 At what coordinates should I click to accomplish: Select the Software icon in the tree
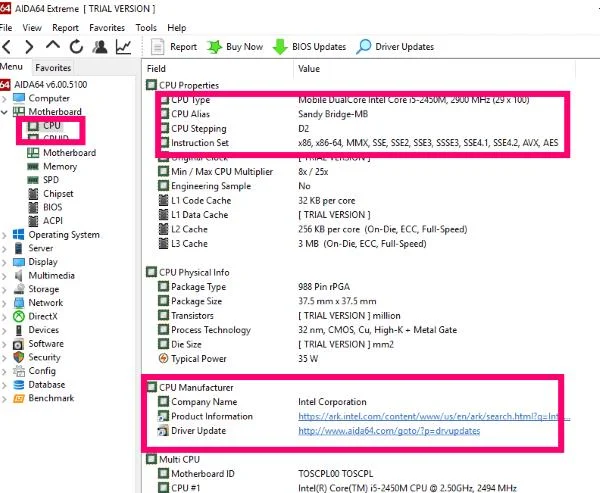pyautogui.click(x=18, y=344)
